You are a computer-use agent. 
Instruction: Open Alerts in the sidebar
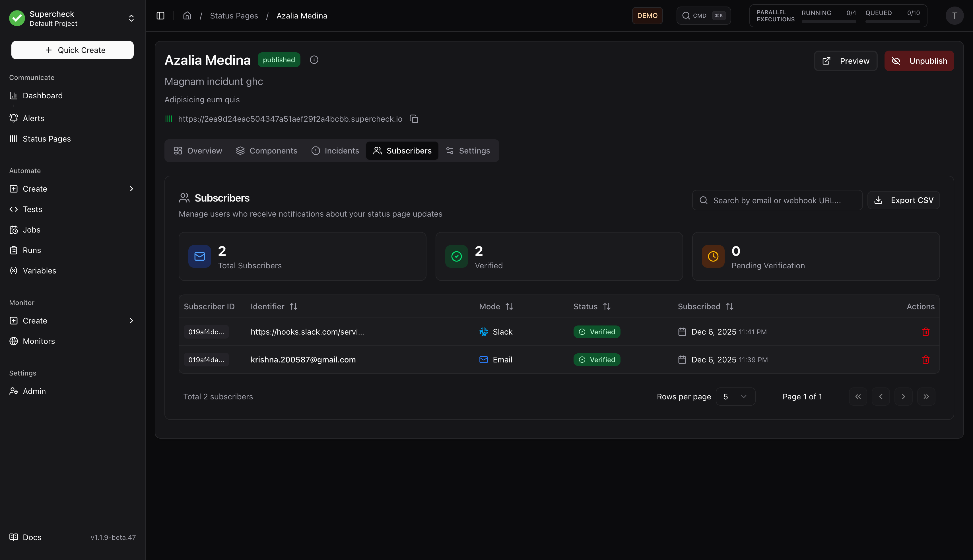click(33, 118)
